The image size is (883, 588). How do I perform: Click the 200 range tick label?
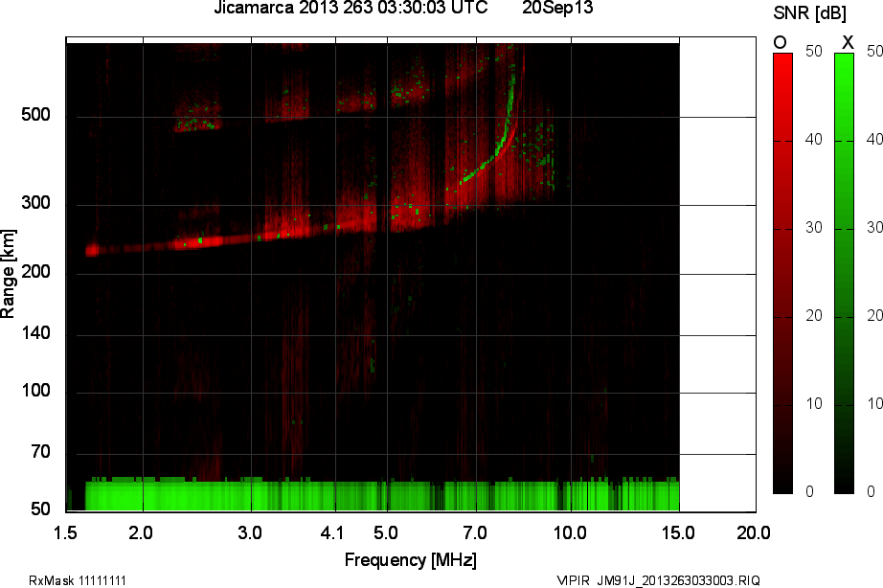point(36,271)
